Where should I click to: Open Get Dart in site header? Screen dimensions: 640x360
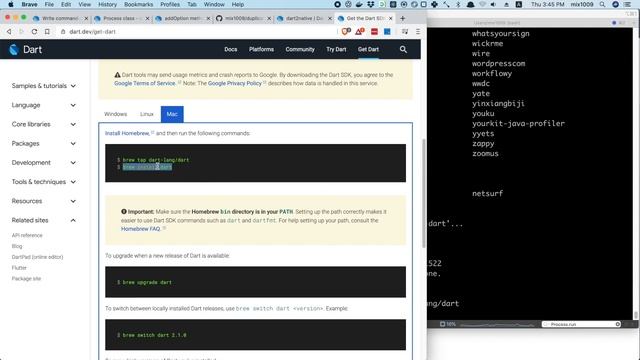(x=368, y=49)
